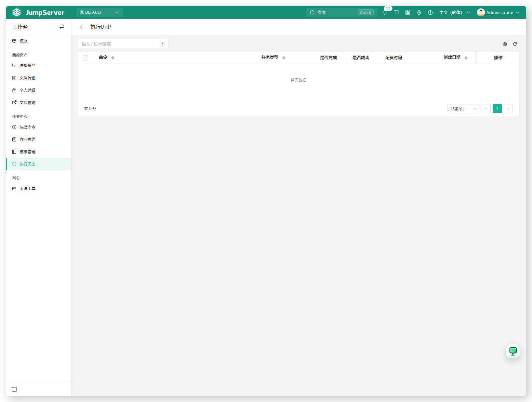Viewport: 532px width, 402px height.
Task: Click the 花费时间 column header
Action: point(393,58)
